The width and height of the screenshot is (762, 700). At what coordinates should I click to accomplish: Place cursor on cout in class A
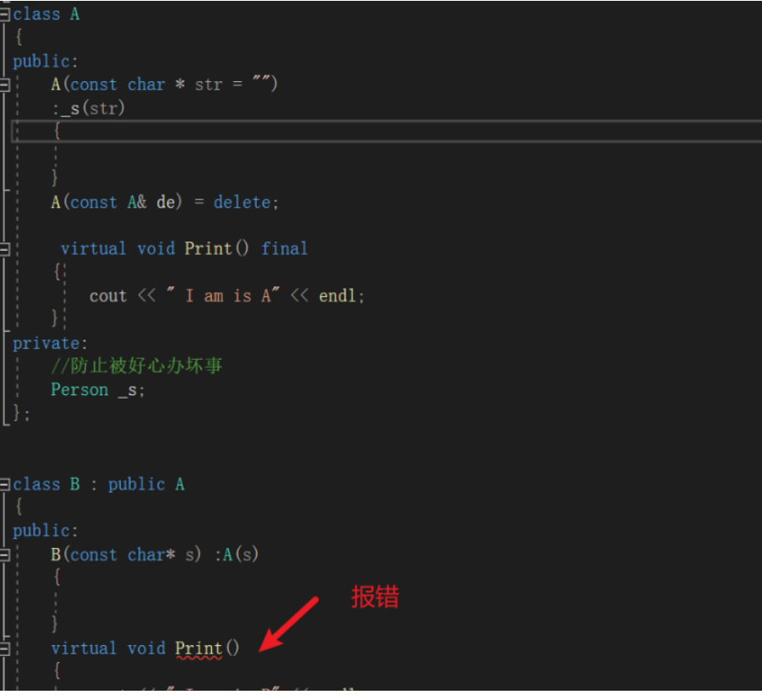[x=107, y=296]
